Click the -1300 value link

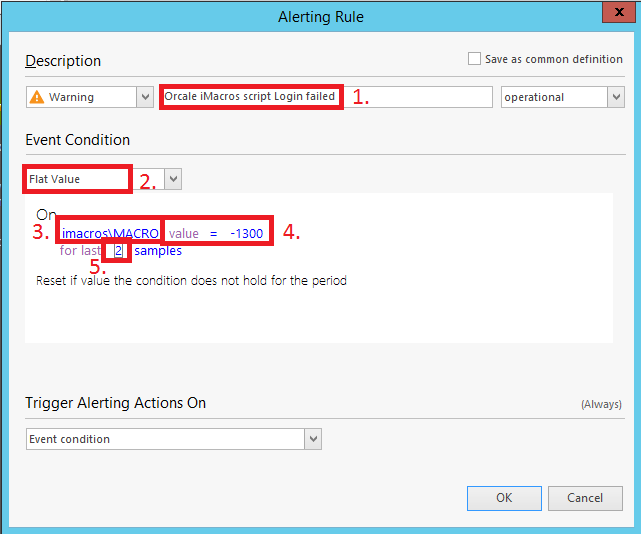(247, 233)
